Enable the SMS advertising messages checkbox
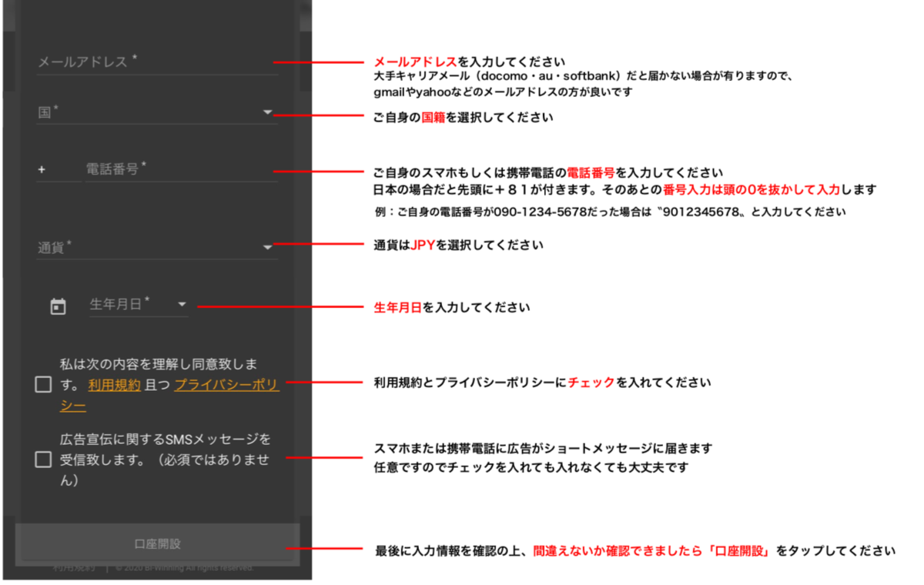 click(x=43, y=461)
